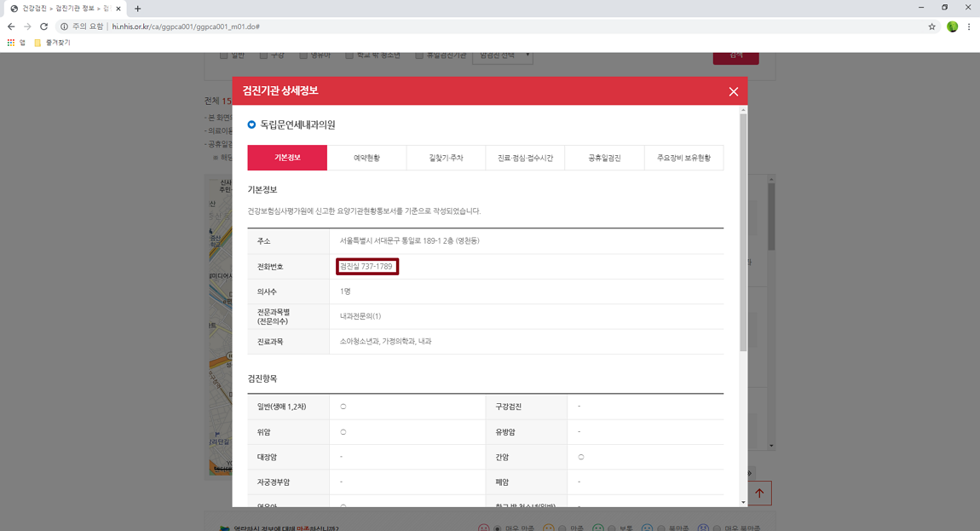Toggle the 영유아 checkbox in search filters

coord(303,55)
